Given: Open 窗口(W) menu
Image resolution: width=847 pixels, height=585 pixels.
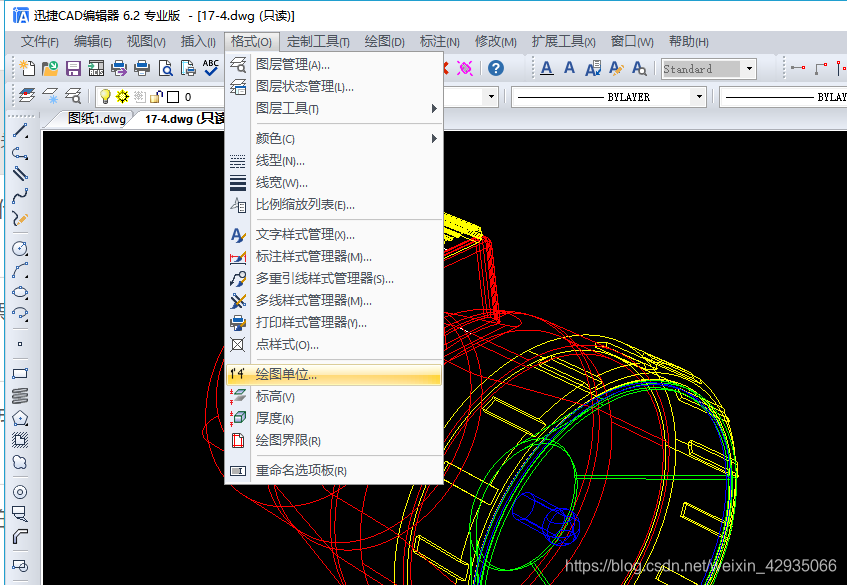Looking at the screenshot, I should 632,42.
